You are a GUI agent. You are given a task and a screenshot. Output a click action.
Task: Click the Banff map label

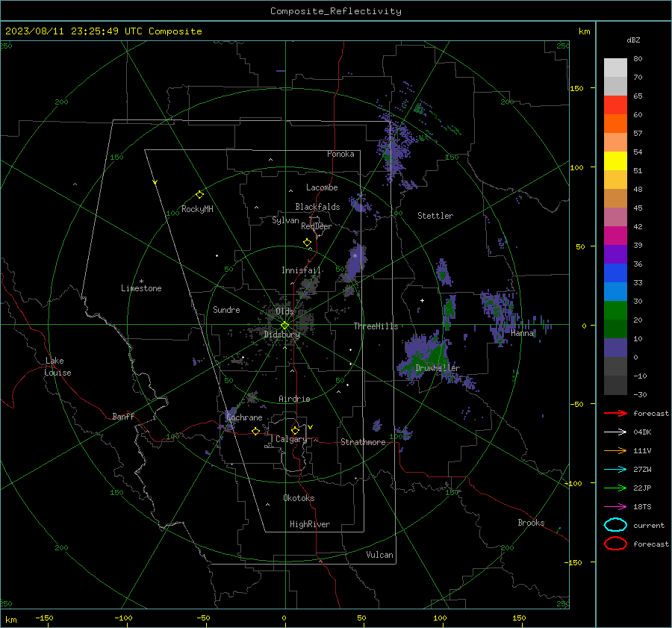(x=123, y=416)
